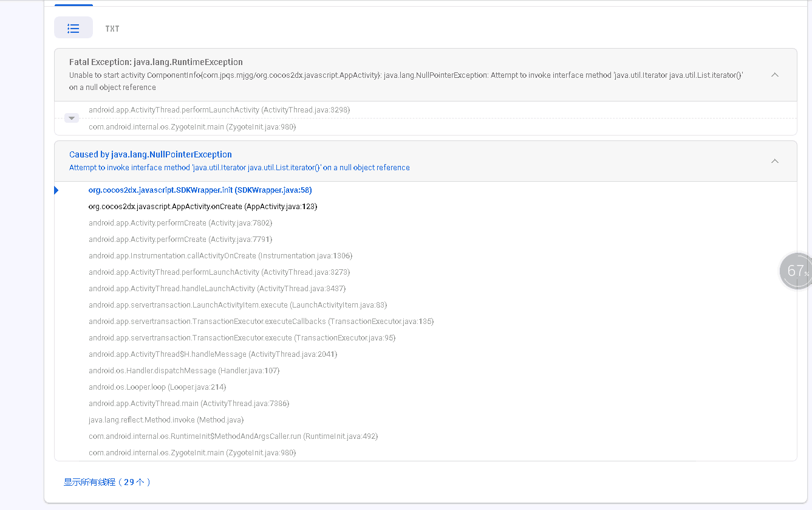Screen dimensions: 812x510
Task: Select the Method.invoke (Method.java) frame
Action: [x=166, y=420]
